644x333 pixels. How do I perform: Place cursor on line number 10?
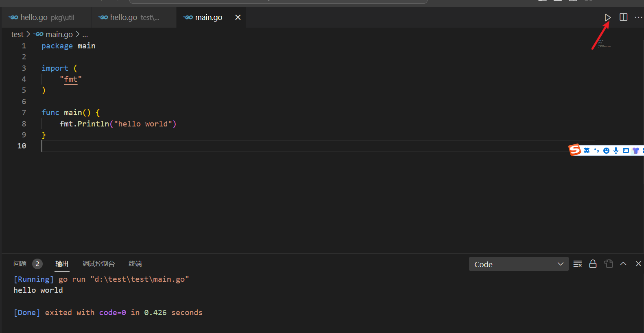tap(22, 146)
